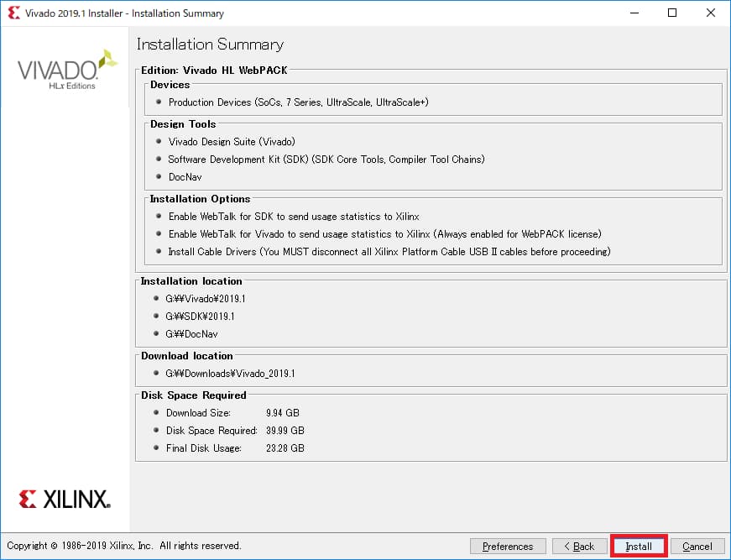The height and width of the screenshot is (560, 731).
Task: Select the Download Size value 9.94 GB
Action: point(283,413)
